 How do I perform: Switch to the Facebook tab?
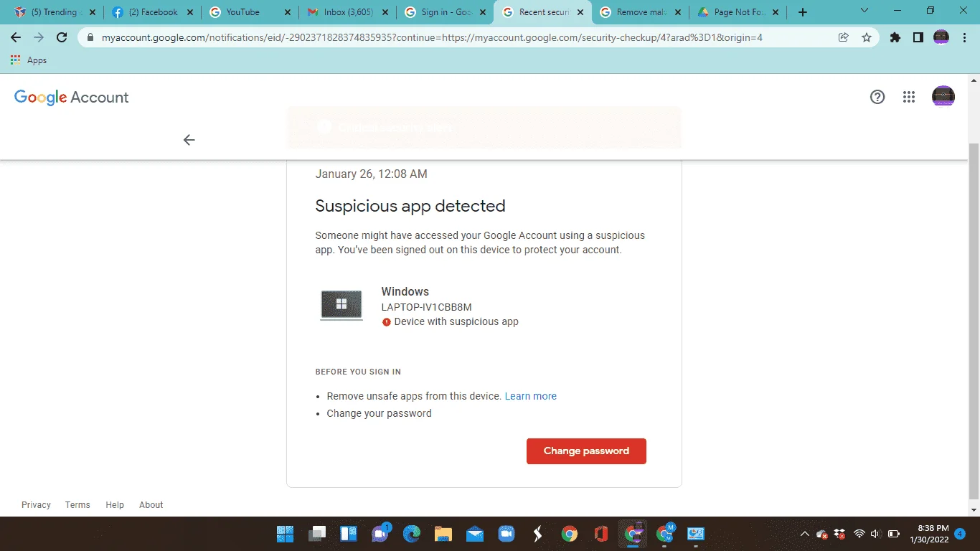[x=152, y=12]
